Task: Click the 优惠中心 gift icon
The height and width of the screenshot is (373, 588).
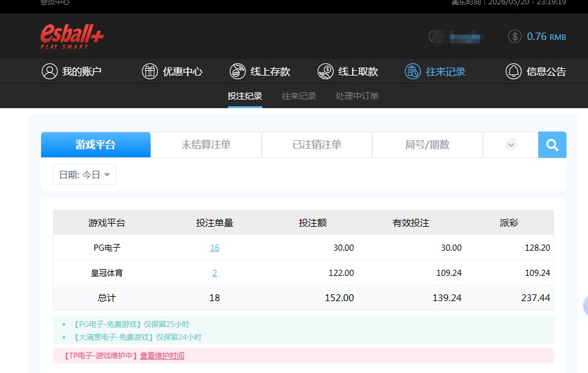Action: click(x=150, y=71)
